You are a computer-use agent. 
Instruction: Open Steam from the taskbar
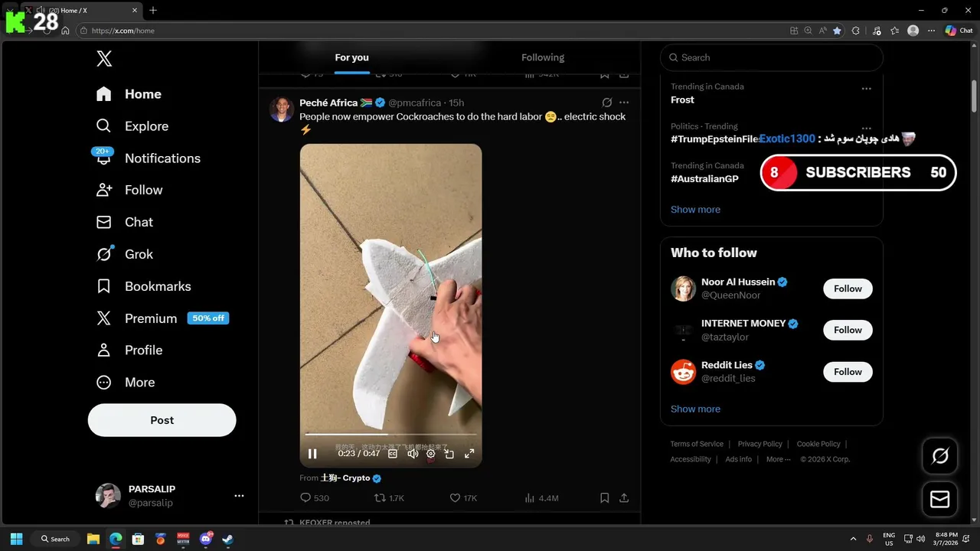coord(227,539)
